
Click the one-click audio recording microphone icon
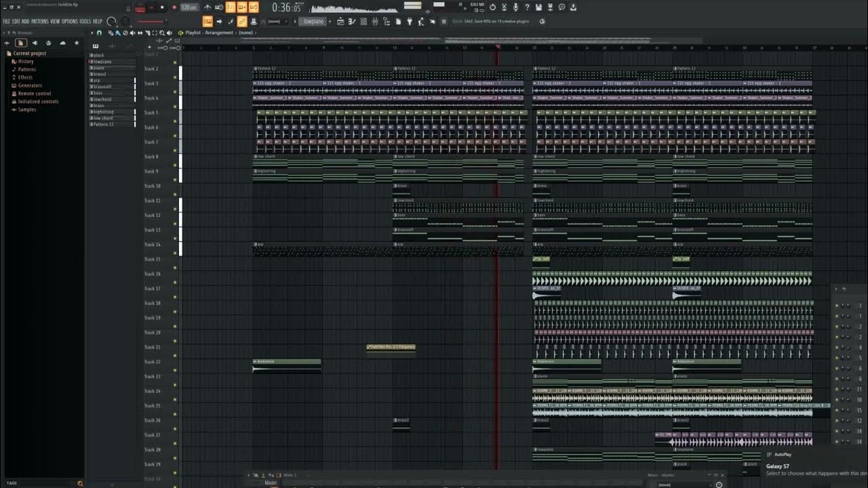(515, 7)
